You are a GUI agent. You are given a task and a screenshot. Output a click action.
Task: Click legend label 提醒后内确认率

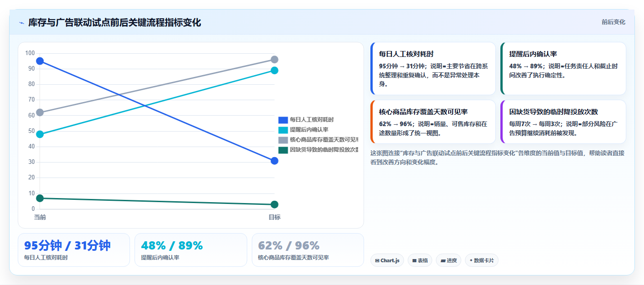point(309,130)
